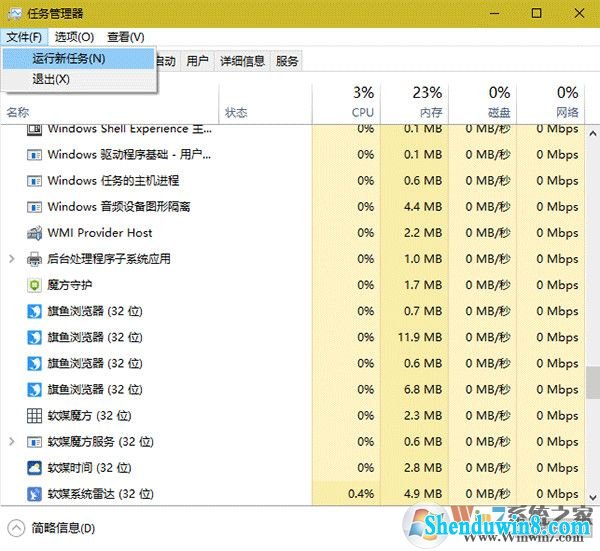The width and height of the screenshot is (600, 551).
Task: Open the 查看(V) menu
Action: click(126, 37)
